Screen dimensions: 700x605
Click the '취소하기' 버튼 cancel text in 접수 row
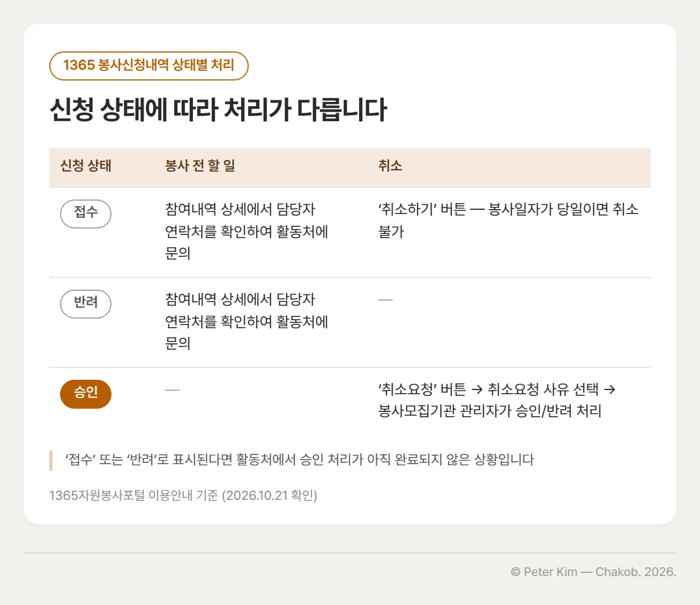(x=508, y=220)
